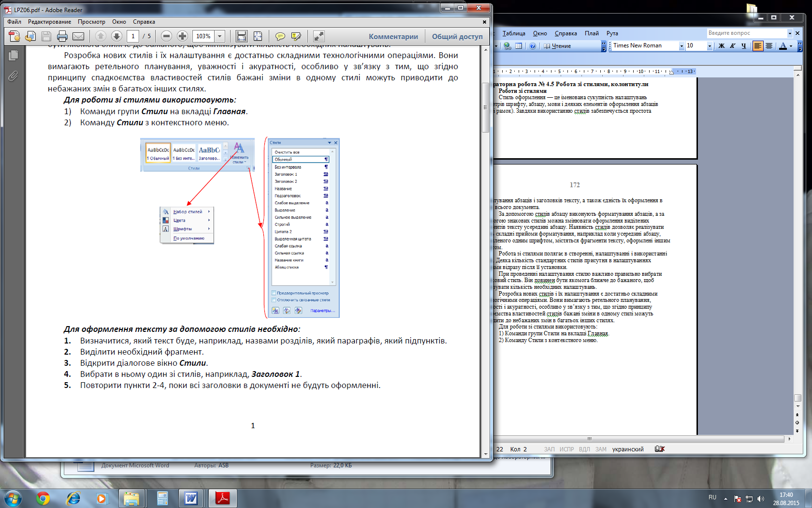Open Плай menu in Word
812x508 pixels.
tap(592, 33)
